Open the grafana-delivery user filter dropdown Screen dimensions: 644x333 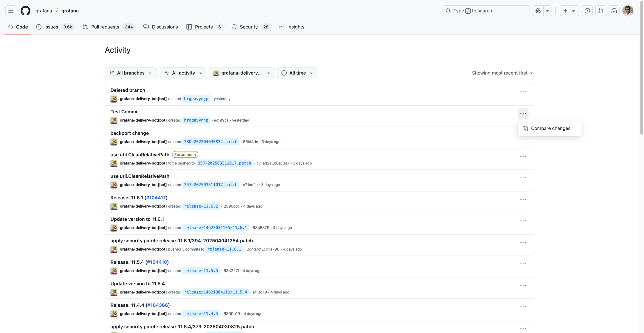(242, 73)
